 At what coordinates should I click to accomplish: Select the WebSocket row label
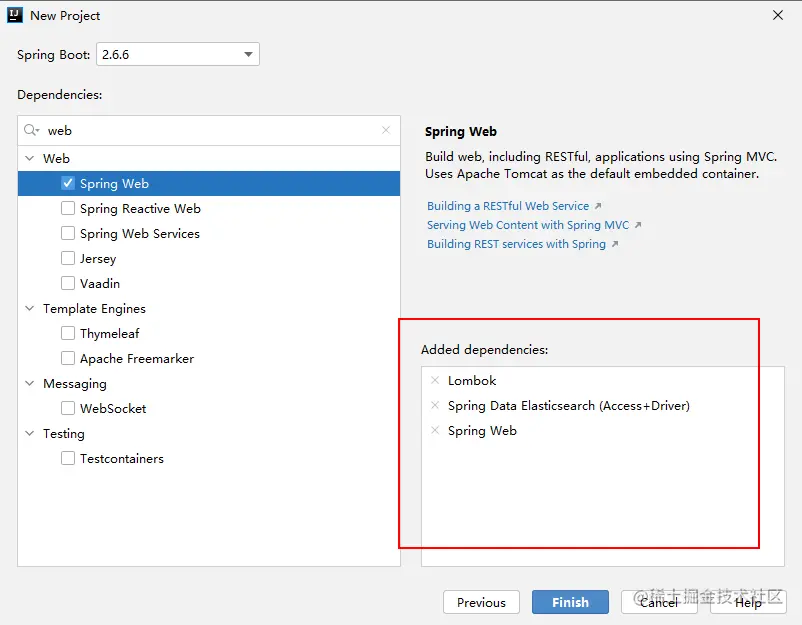[x=113, y=408]
